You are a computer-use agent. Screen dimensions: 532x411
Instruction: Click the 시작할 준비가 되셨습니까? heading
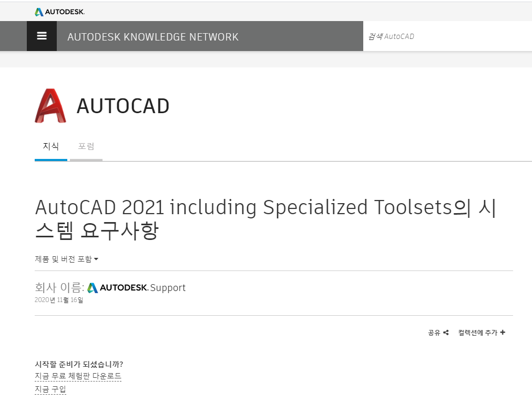(79, 364)
